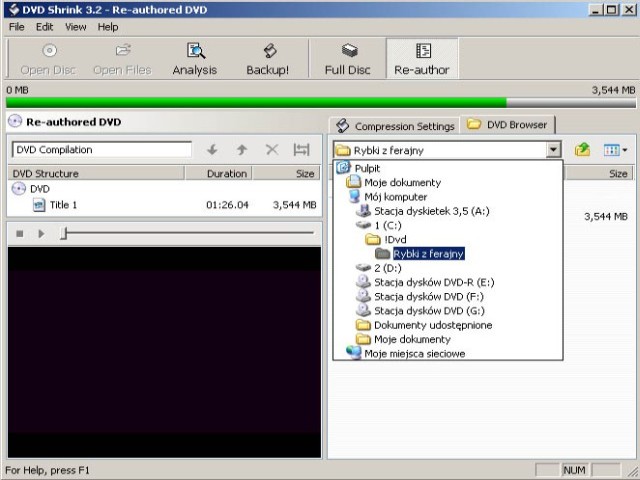The height and width of the screenshot is (480, 640).
Task: Click the DVD Compilation name field
Action: pos(102,149)
